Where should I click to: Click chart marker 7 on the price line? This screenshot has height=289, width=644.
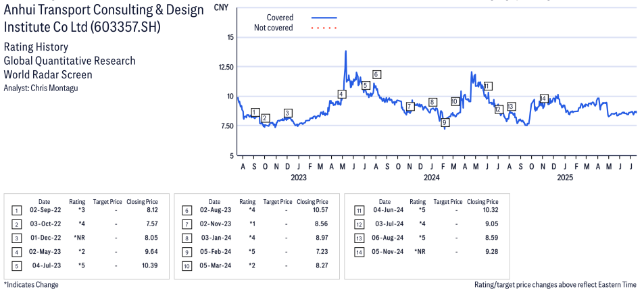click(x=410, y=107)
